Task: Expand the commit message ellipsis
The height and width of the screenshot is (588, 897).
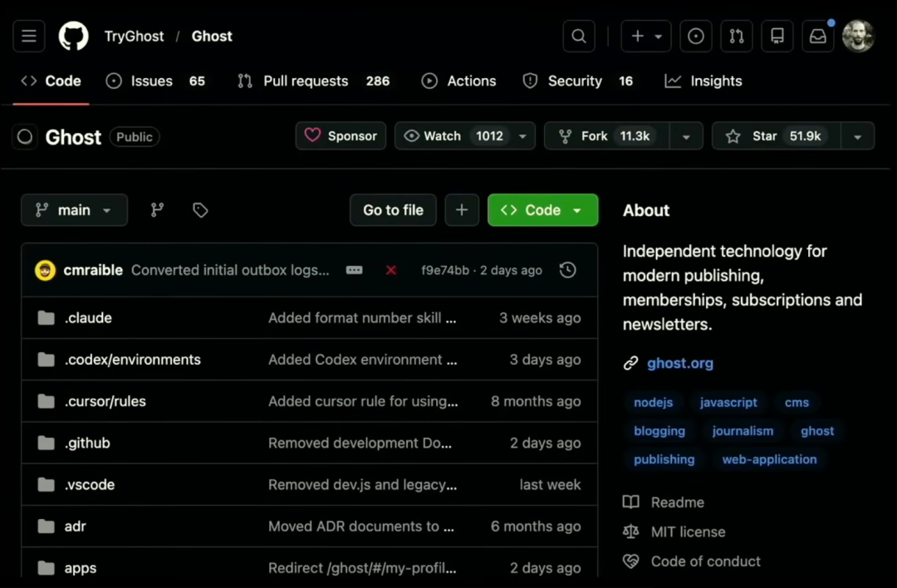Action: pyautogui.click(x=354, y=270)
